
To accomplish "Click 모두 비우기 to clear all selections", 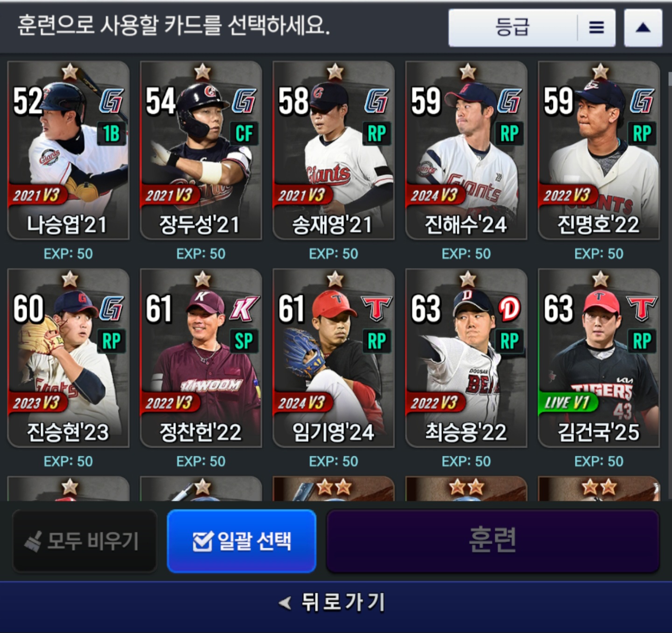I will click(84, 541).
